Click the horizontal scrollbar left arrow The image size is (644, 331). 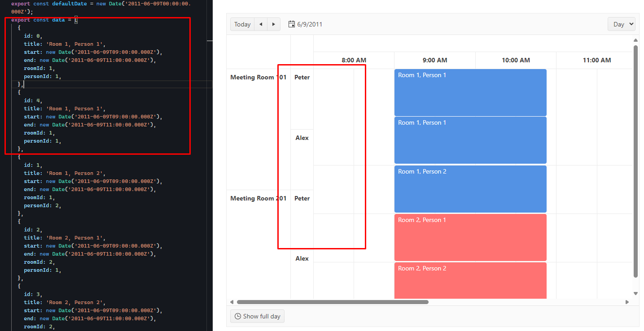[x=232, y=302]
